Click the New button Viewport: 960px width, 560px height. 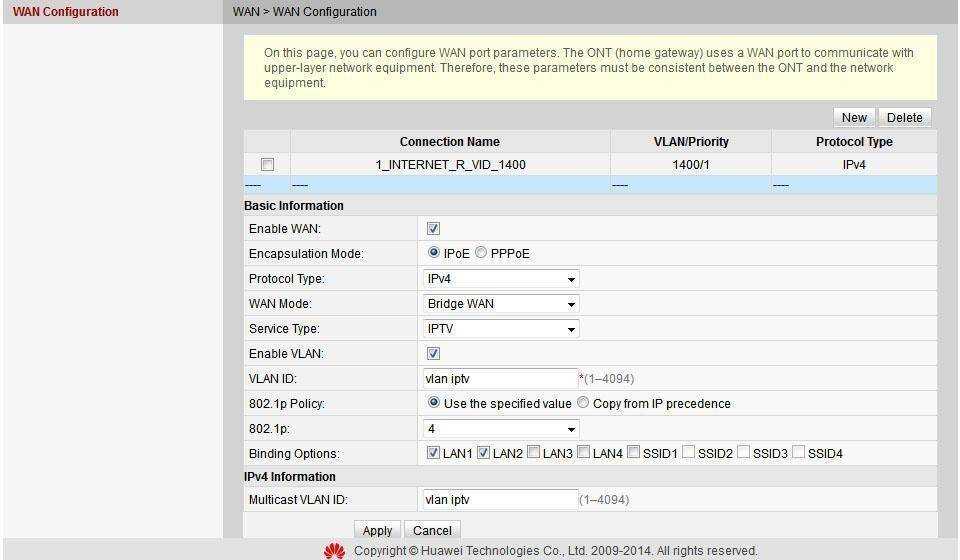coord(854,117)
